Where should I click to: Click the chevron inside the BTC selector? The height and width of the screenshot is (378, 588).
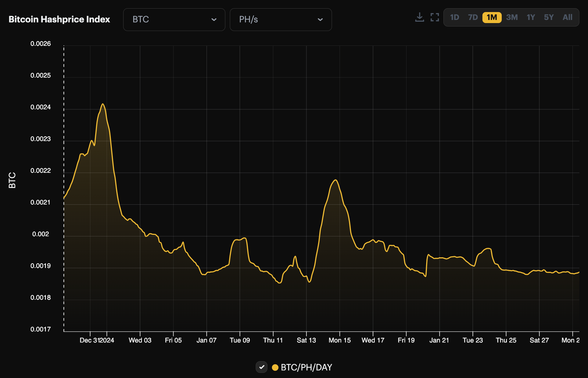[215, 20]
